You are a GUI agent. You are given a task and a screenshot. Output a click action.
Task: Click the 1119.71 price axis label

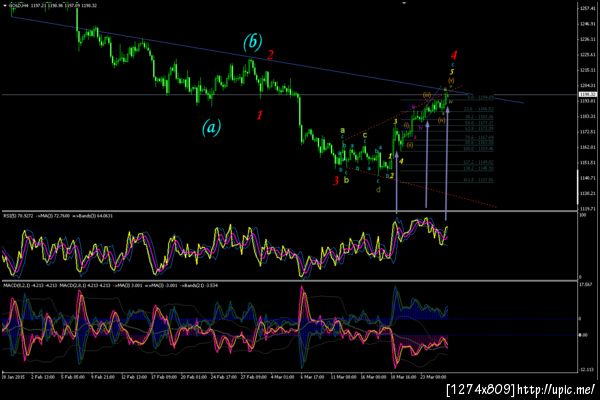click(x=588, y=209)
